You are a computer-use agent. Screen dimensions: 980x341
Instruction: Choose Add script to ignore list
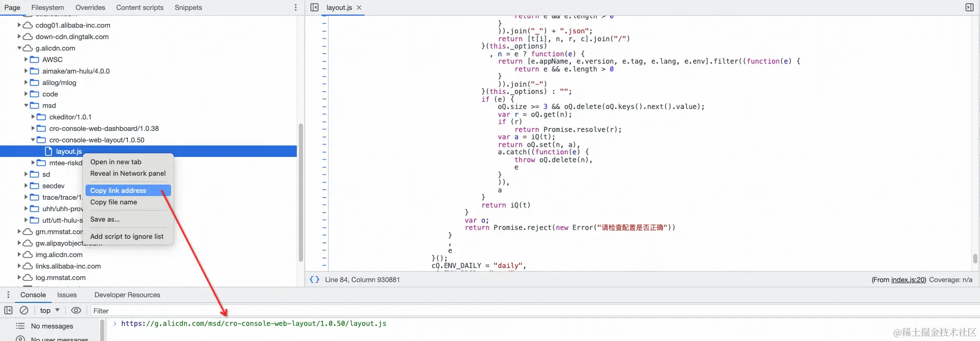click(128, 236)
